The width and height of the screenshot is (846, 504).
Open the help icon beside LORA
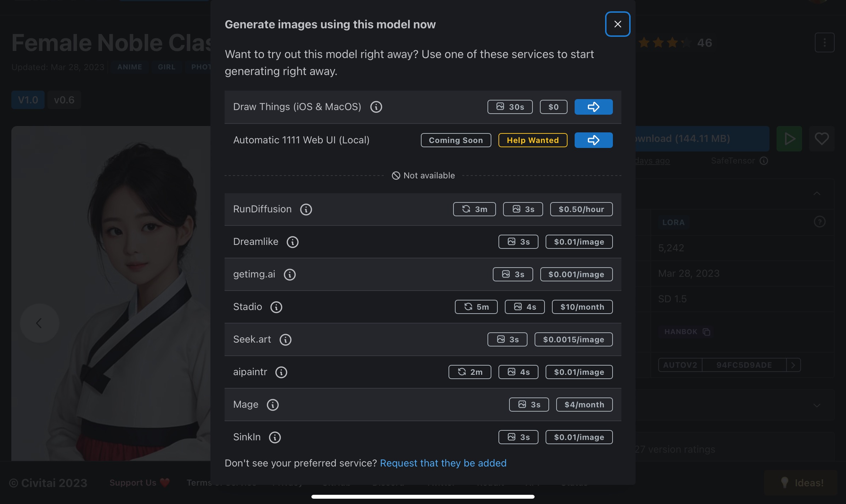coord(819,222)
